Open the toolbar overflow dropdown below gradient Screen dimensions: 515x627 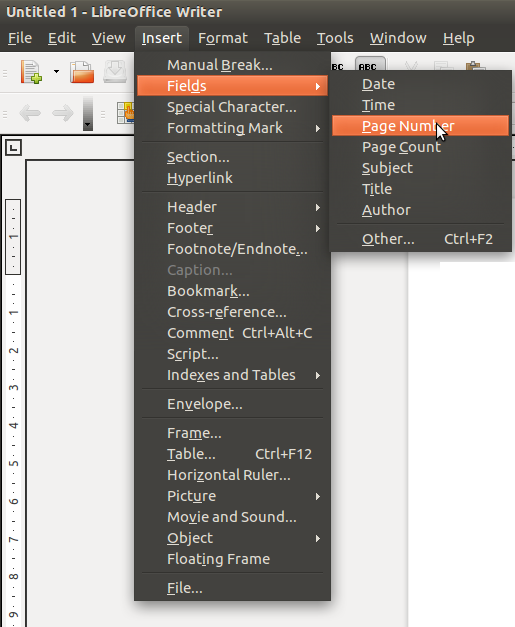88,126
